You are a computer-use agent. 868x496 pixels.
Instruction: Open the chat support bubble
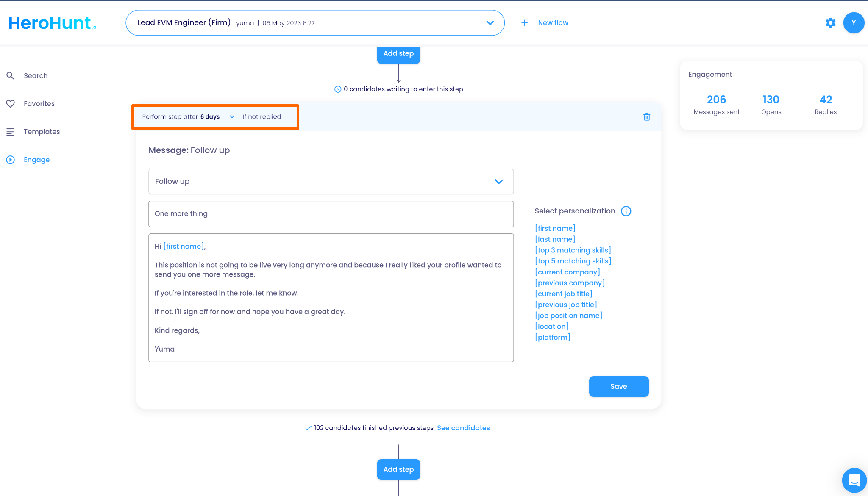pyautogui.click(x=854, y=480)
